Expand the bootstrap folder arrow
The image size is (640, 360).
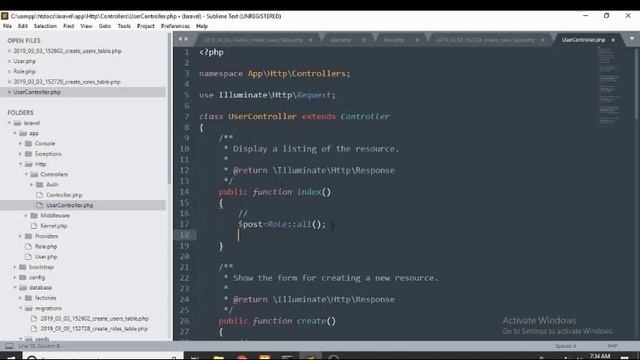pos(15,267)
